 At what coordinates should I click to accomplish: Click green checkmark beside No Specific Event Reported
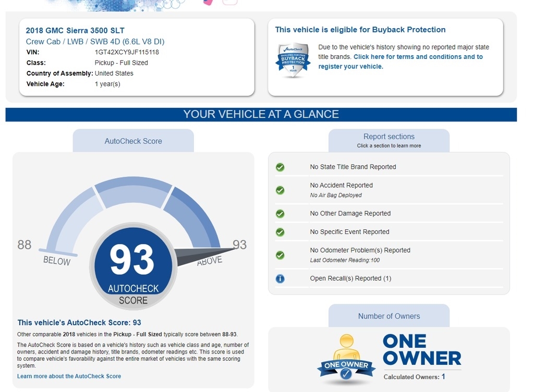click(280, 232)
